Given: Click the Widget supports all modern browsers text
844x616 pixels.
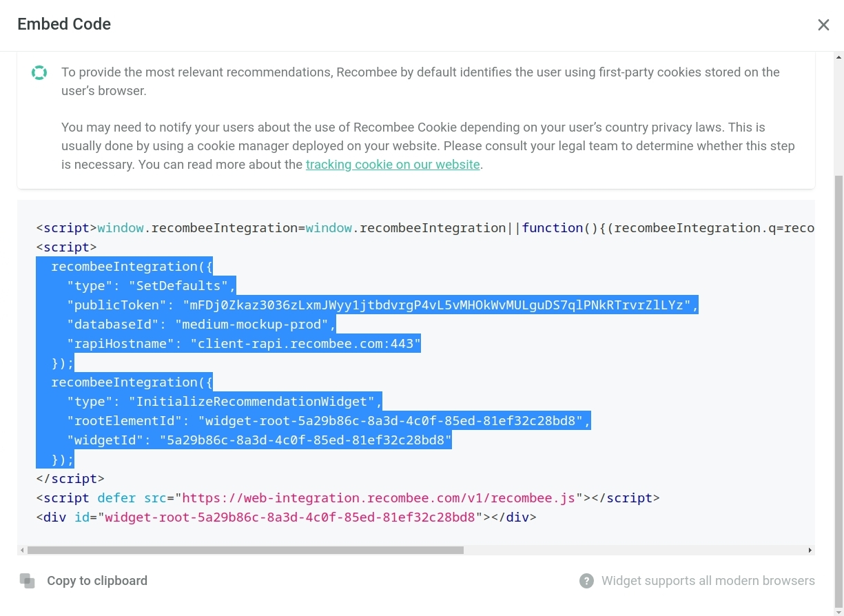Looking at the screenshot, I should pos(708,581).
